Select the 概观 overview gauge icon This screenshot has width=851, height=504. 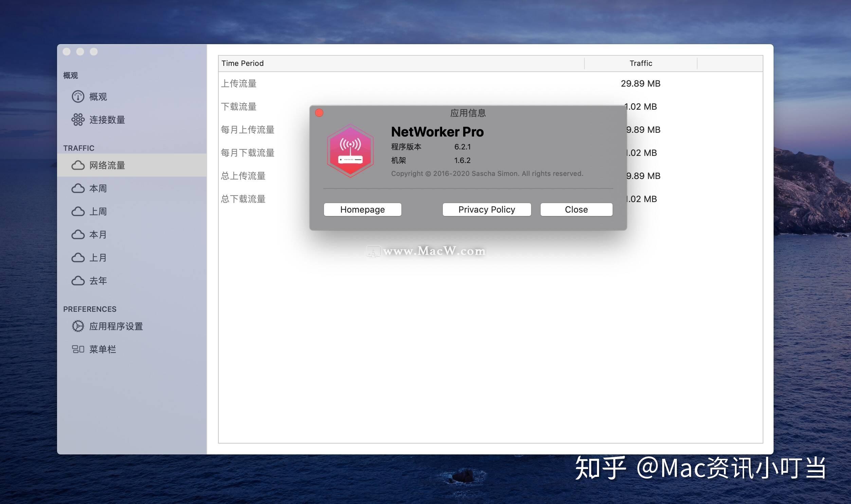pos(78,96)
